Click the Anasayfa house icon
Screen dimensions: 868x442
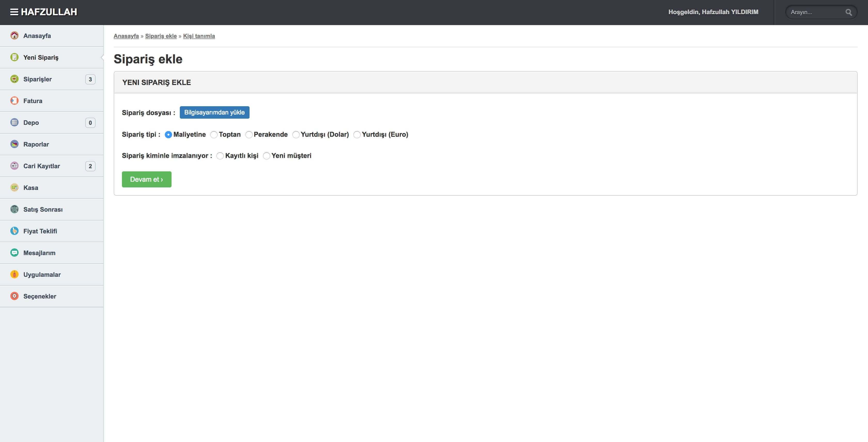click(14, 35)
